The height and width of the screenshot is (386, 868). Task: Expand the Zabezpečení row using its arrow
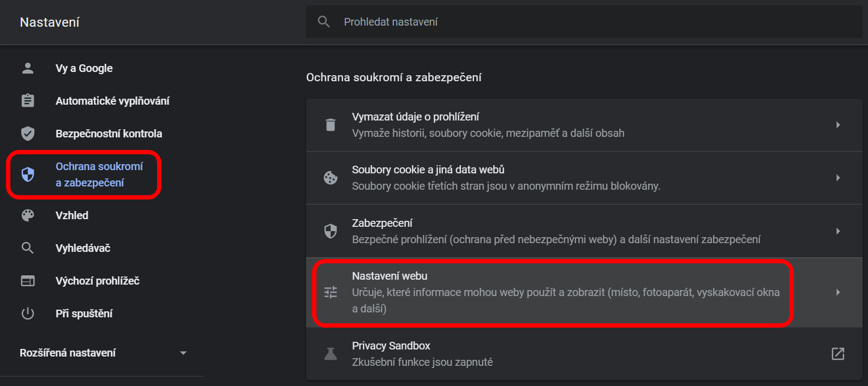click(838, 231)
